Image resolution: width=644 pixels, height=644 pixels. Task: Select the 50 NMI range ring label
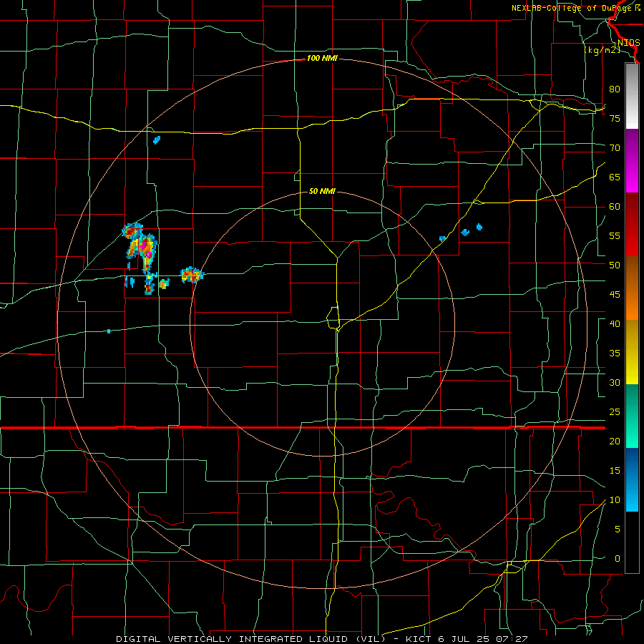[322, 191]
